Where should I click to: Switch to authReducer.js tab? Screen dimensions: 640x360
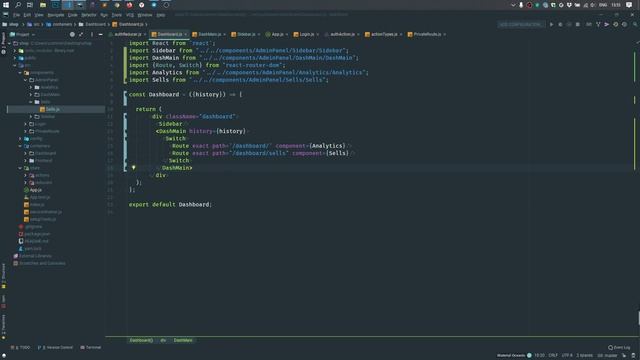coord(127,34)
